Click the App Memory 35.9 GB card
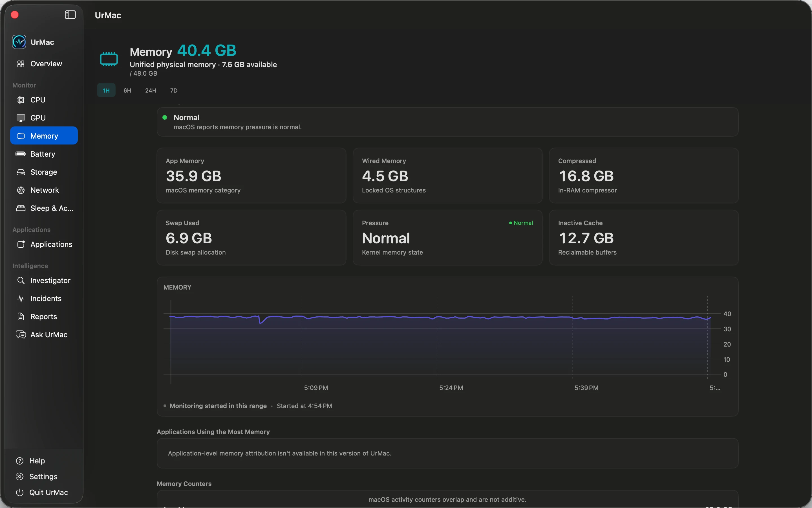The height and width of the screenshot is (508, 812). (251, 175)
